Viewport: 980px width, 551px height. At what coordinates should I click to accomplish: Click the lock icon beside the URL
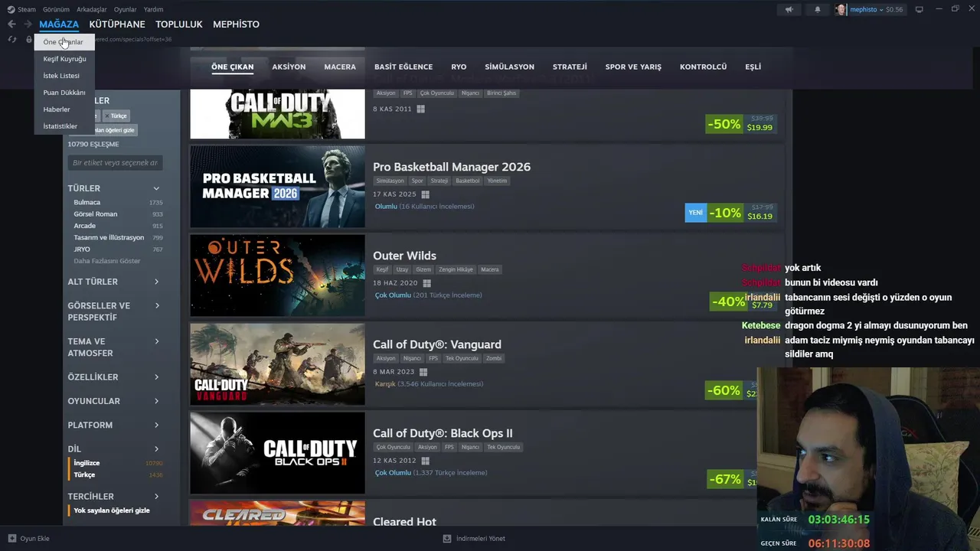point(29,39)
